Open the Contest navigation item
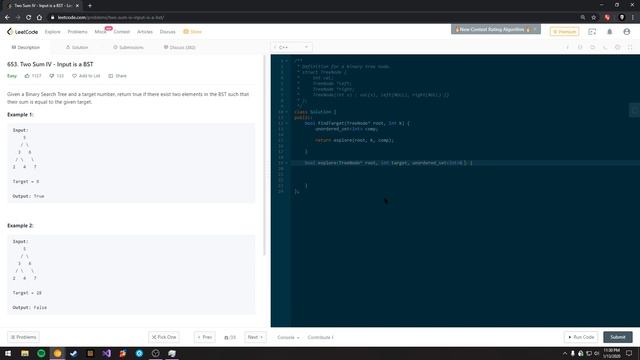Image resolution: width=640 pixels, height=360 pixels. coord(122,31)
